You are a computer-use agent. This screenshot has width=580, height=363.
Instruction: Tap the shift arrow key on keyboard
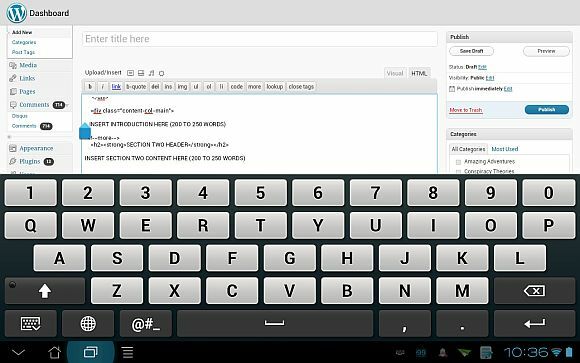(x=45, y=291)
